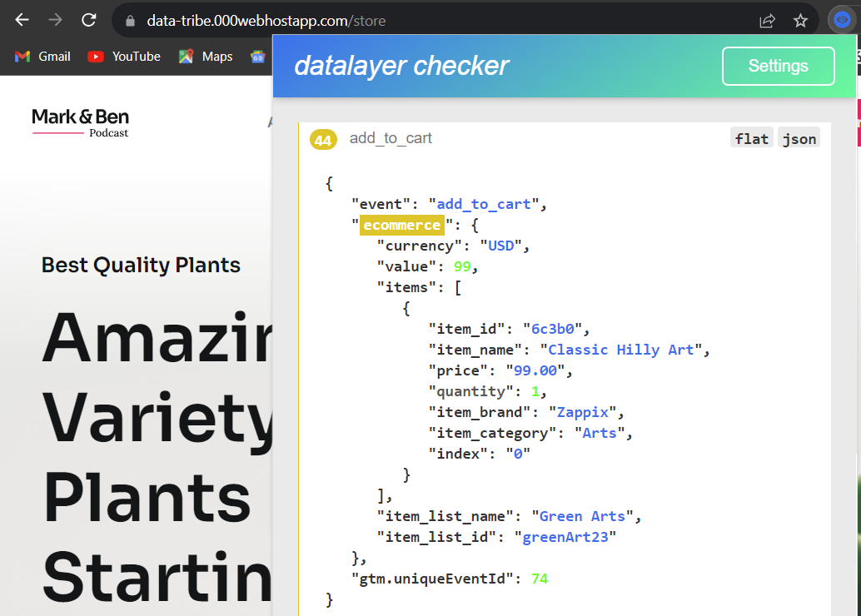This screenshot has width=861, height=616.
Task: Click the padlock site info icon
Action: click(x=129, y=21)
